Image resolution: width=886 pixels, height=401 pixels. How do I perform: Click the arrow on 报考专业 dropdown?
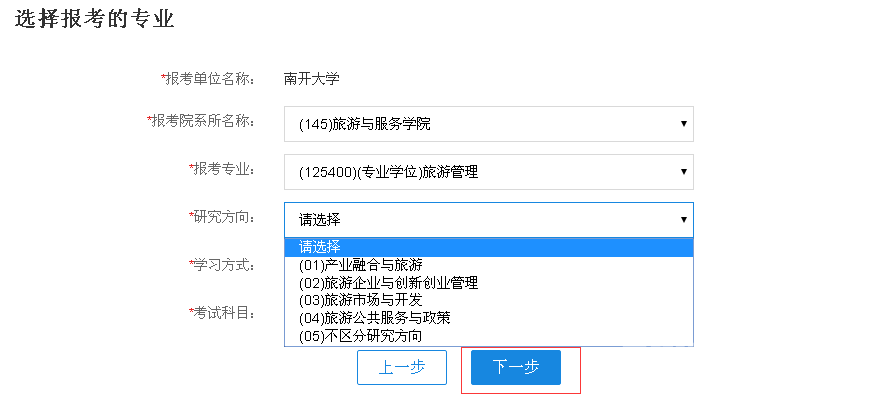[x=684, y=172]
